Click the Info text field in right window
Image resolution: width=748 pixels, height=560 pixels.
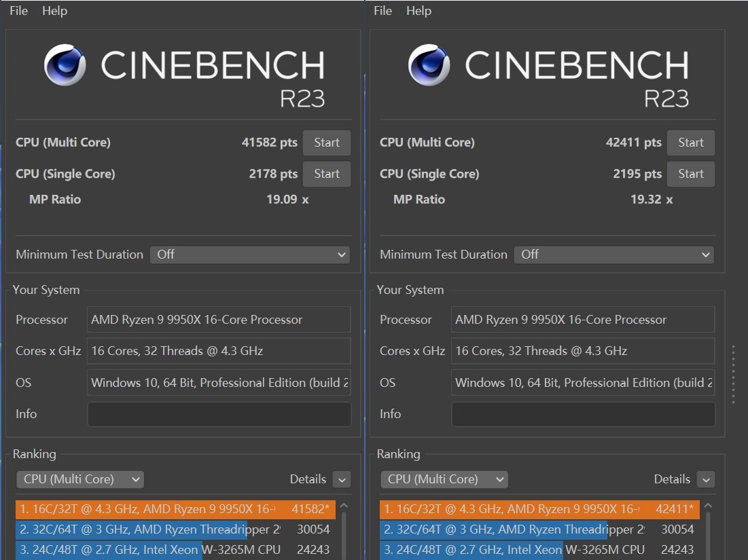pos(583,414)
